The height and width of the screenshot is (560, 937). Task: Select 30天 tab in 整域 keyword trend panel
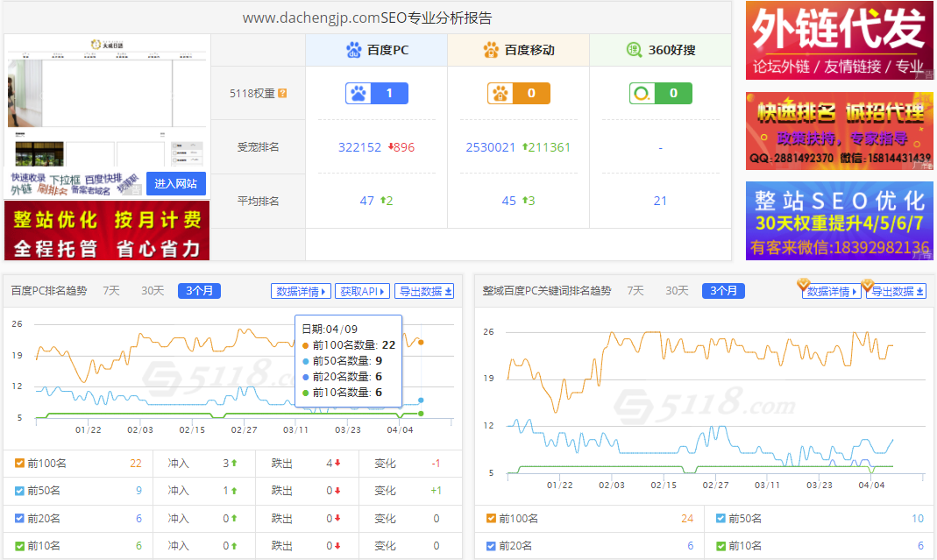click(677, 291)
